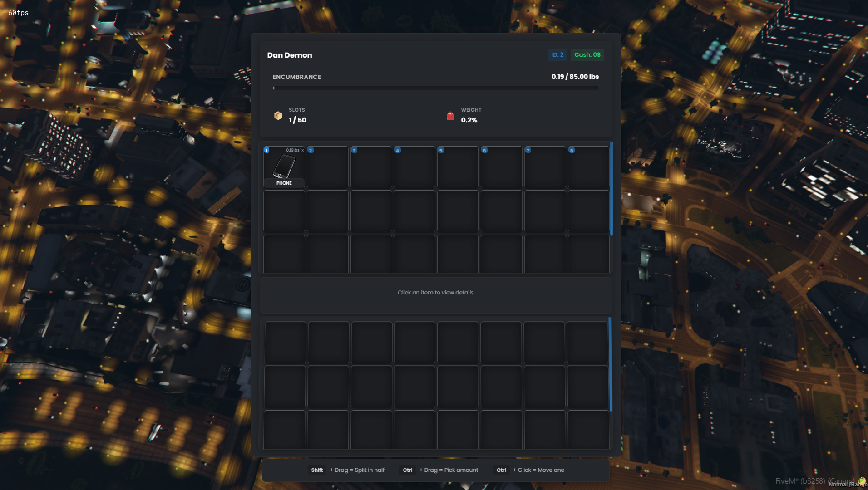Click the blue ID: 2 badge
The width and height of the screenshot is (868, 490).
coord(557,55)
